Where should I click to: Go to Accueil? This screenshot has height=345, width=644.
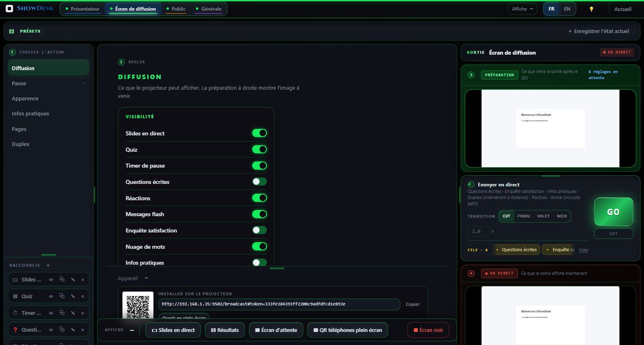pyautogui.click(x=623, y=9)
